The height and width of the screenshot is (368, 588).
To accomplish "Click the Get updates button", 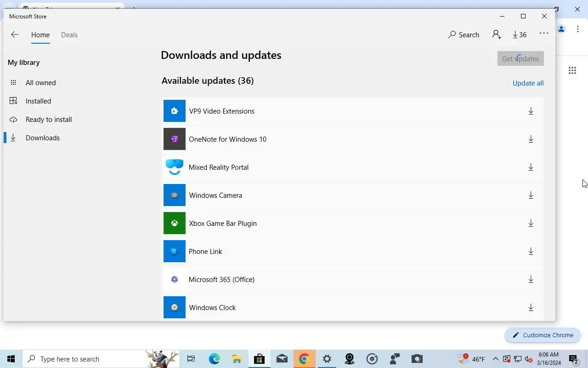I will 520,58.
